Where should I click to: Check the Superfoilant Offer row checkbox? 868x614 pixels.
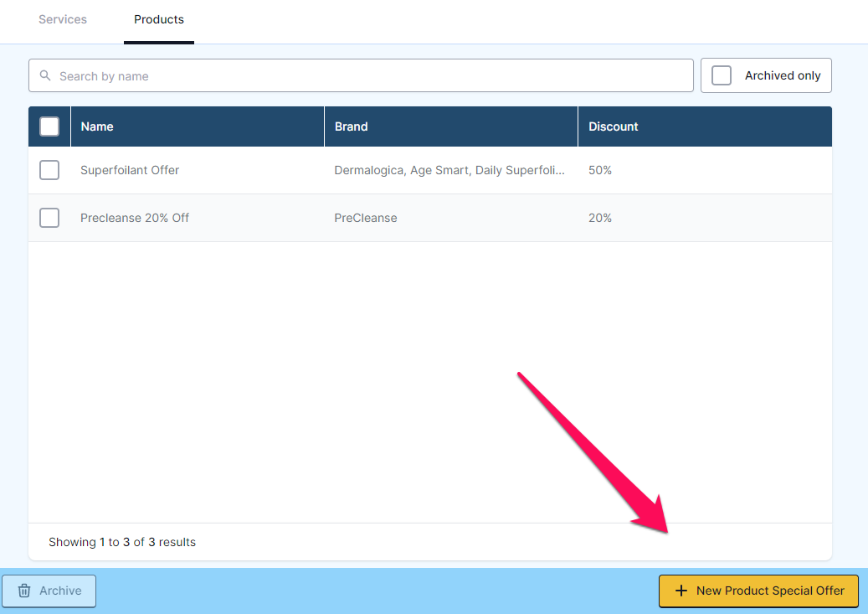click(49, 170)
